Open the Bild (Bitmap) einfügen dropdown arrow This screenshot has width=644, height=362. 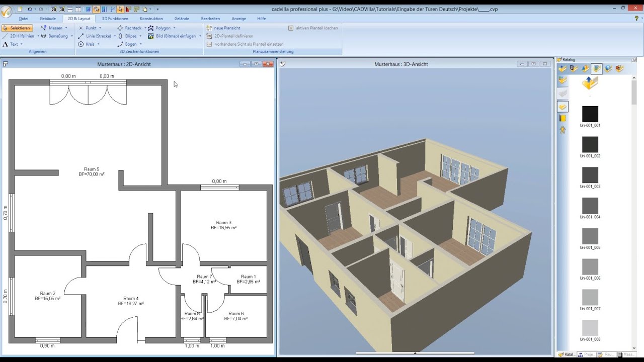pyautogui.click(x=200, y=36)
